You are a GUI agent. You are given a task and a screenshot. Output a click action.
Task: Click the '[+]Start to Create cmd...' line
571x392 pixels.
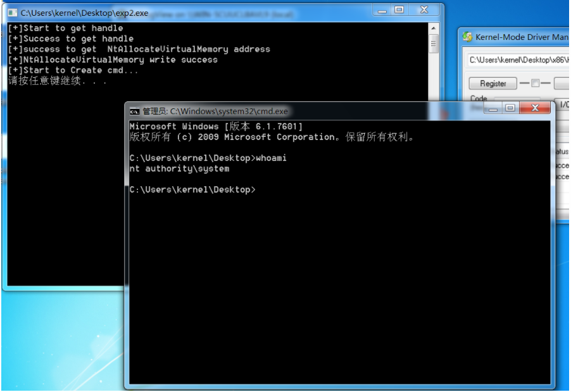click(73, 70)
